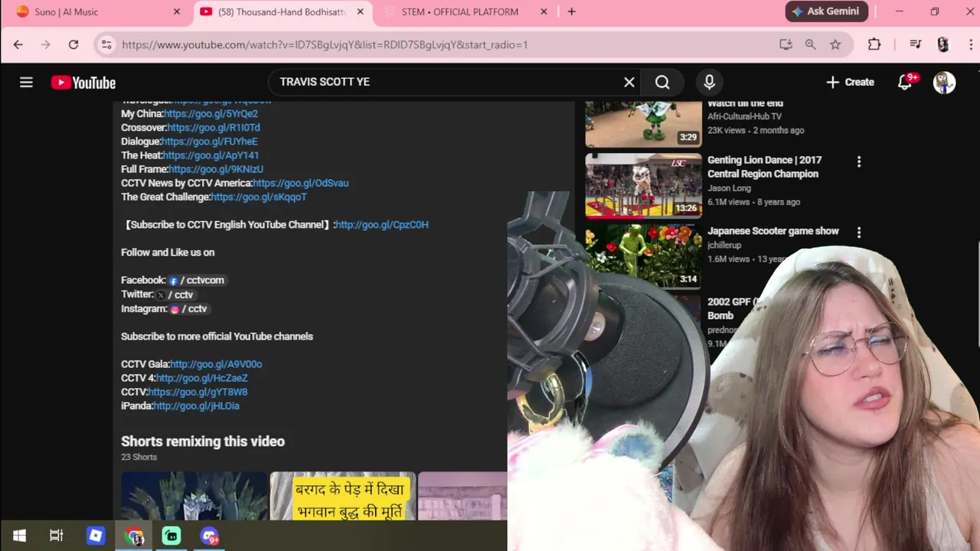Bookmark this page with the star
980x551 pixels.
point(835,44)
